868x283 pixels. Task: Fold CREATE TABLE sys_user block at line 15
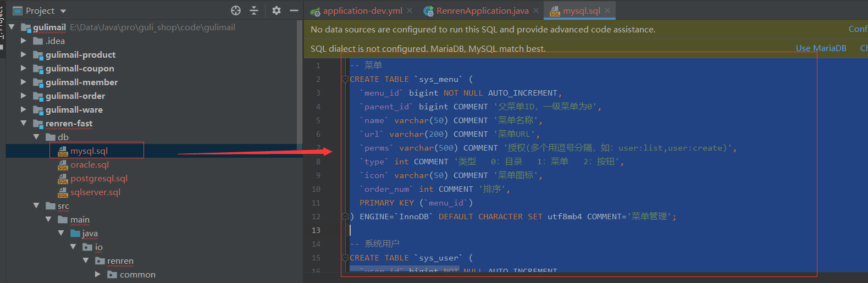point(345,258)
